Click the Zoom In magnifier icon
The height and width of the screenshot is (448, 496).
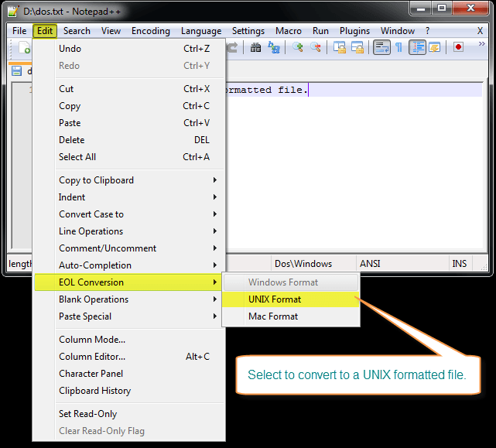pyautogui.click(x=298, y=47)
